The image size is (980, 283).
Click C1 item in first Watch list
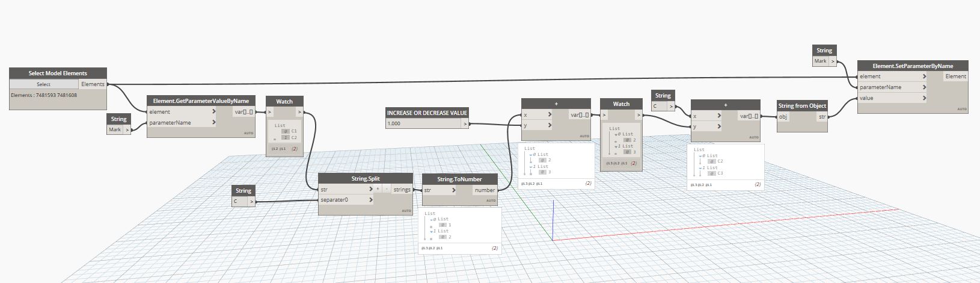click(294, 131)
